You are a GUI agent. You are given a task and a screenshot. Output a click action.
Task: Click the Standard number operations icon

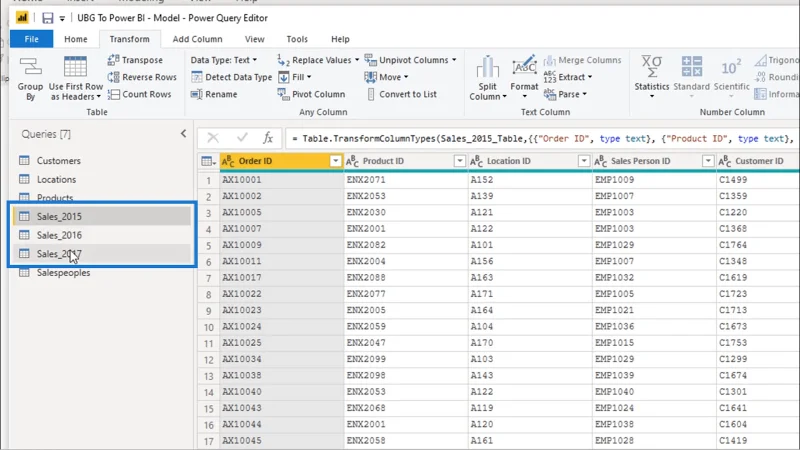691,67
